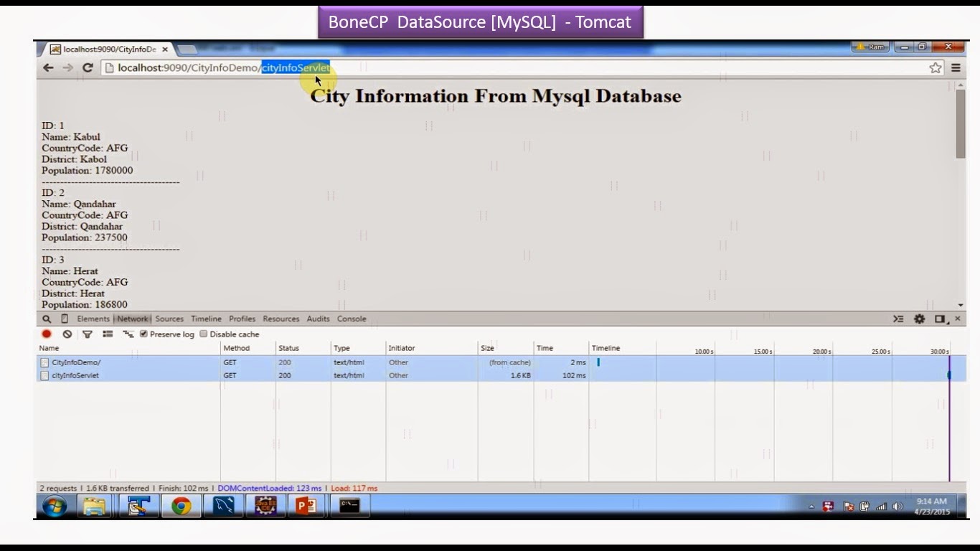Close the DevTools panel

[957, 319]
